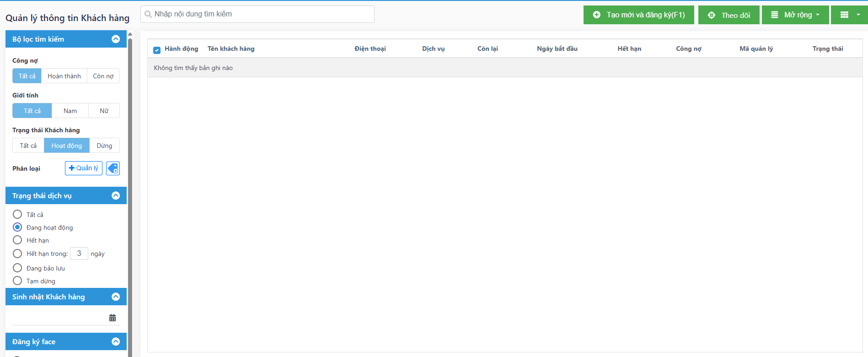This screenshot has height=357, width=868.
Task: Click the grid view layout icon
Action: [845, 15]
